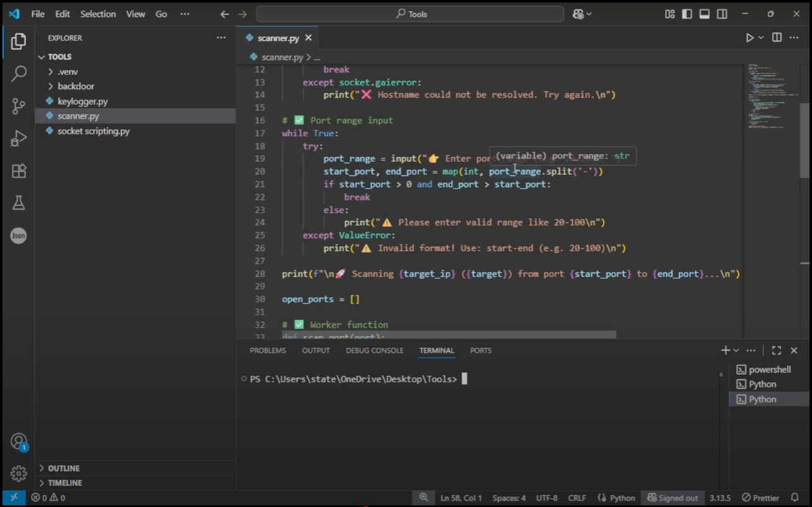Toggle the primary sidebar visibility

687,14
